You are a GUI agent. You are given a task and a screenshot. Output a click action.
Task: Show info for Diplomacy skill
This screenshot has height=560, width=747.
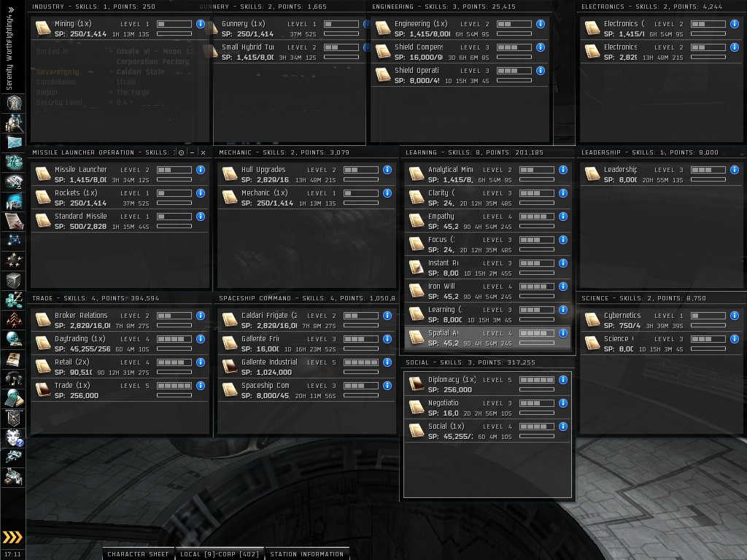click(x=563, y=379)
